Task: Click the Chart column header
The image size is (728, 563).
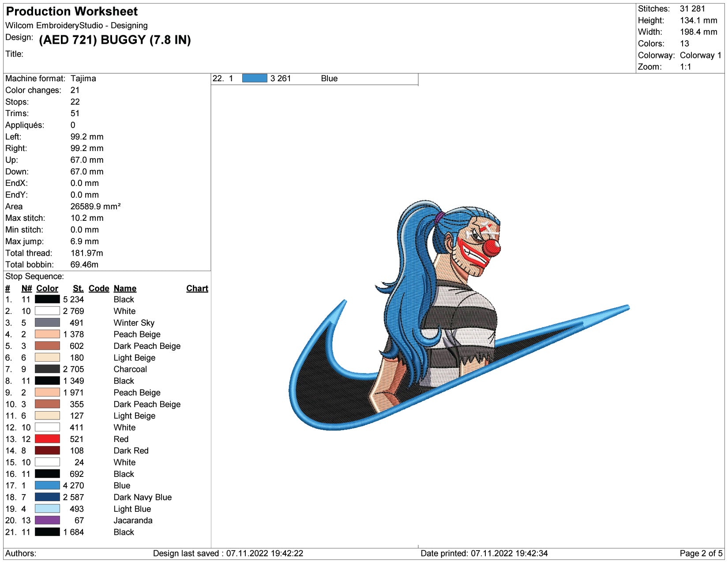Action: coord(197,288)
